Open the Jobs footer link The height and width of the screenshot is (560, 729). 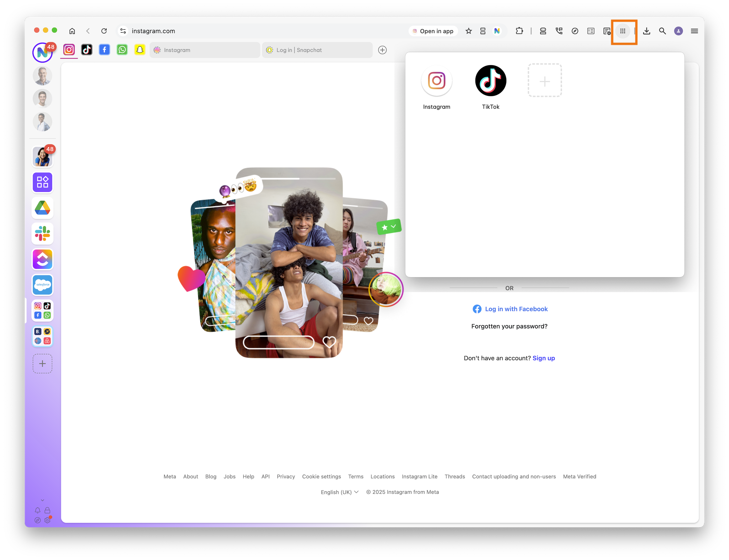pyautogui.click(x=230, y=476)
